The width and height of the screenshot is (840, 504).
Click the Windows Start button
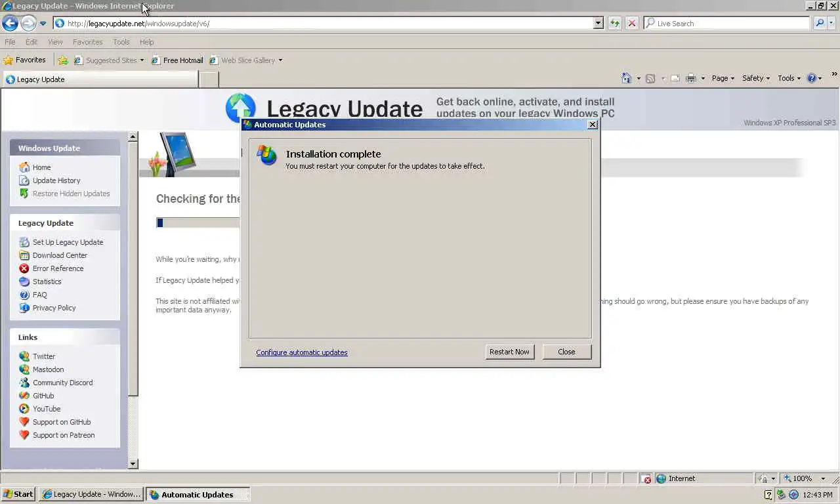coord(18,494)
